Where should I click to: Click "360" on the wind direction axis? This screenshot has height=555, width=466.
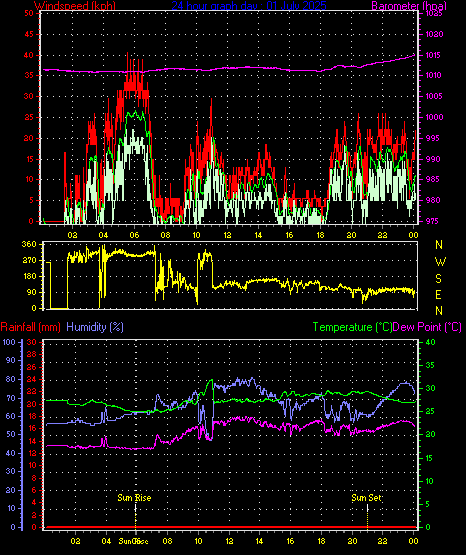[29, 244]
